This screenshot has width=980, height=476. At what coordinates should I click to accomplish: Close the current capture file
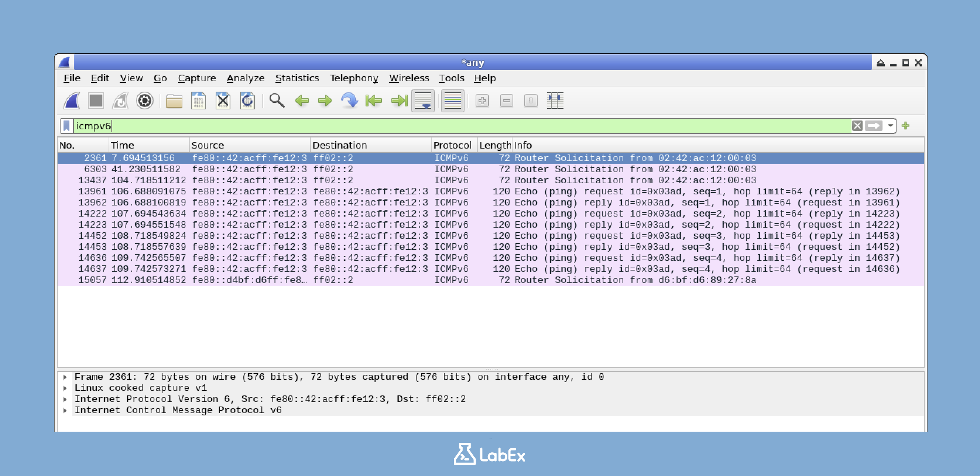tap(223, 101)
